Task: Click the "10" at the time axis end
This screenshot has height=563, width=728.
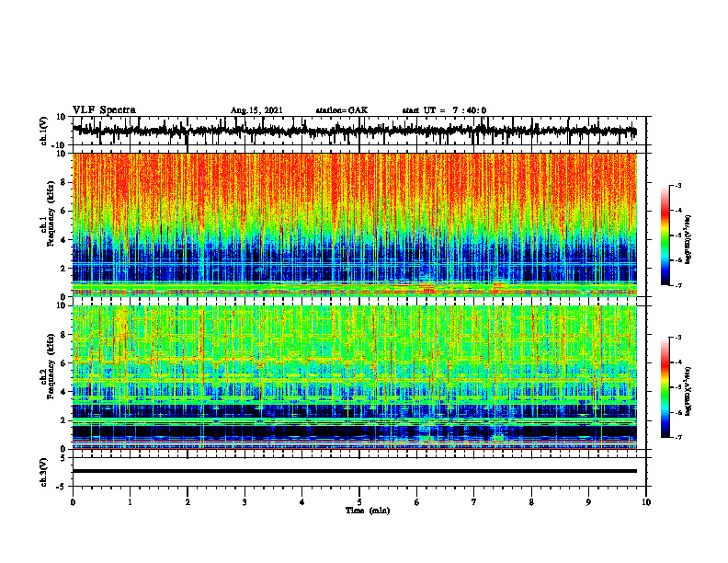Action: [646, 502]
